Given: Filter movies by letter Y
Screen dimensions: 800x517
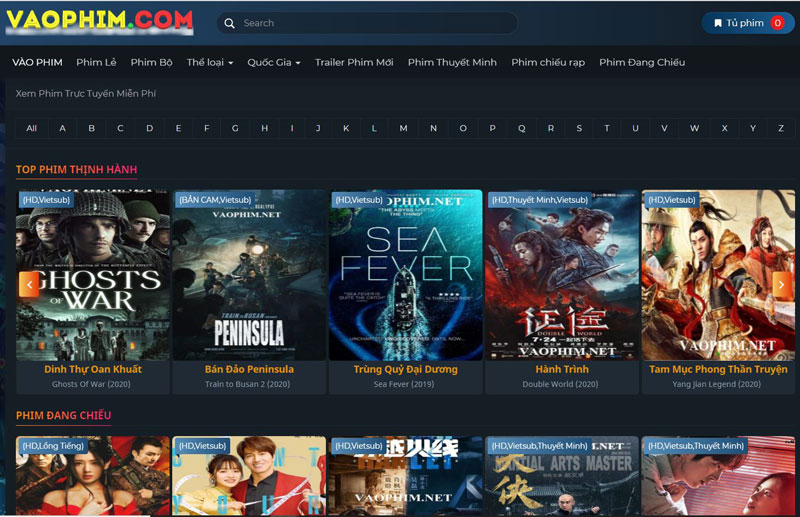Looking at the screenshot, I should coord(753,128).
